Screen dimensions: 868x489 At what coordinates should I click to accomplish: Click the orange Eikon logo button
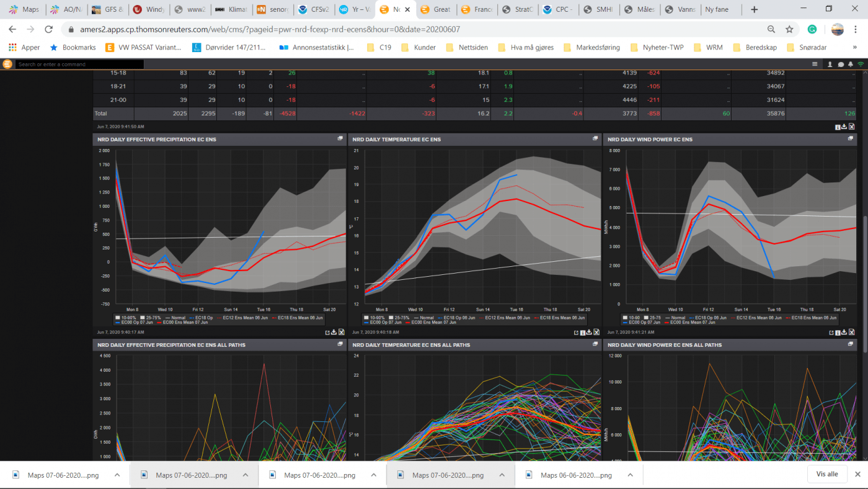point(7,64)
